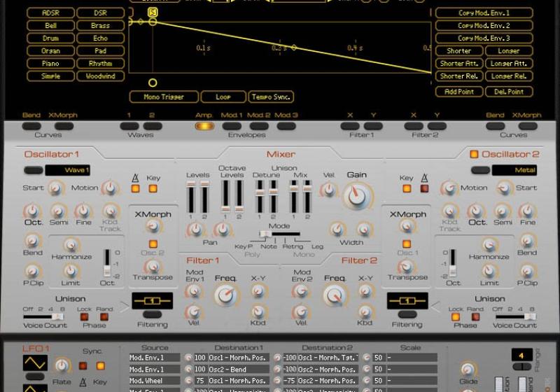
Task: Switch to the Mod 1 envelope view
Action: [x=232, y=126]
